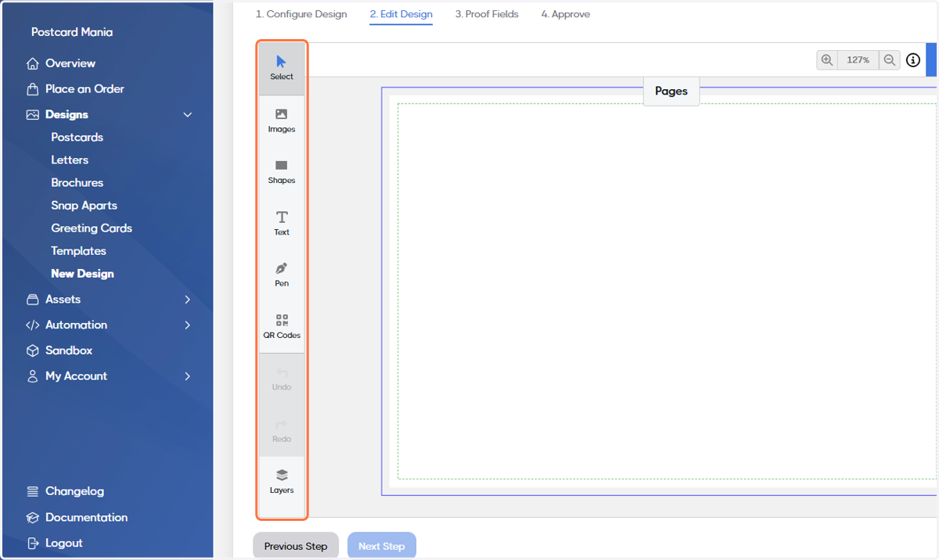This screenshot has width=939, height=560.
Task: Open Brochures in the sidebar
Action: 77,182
